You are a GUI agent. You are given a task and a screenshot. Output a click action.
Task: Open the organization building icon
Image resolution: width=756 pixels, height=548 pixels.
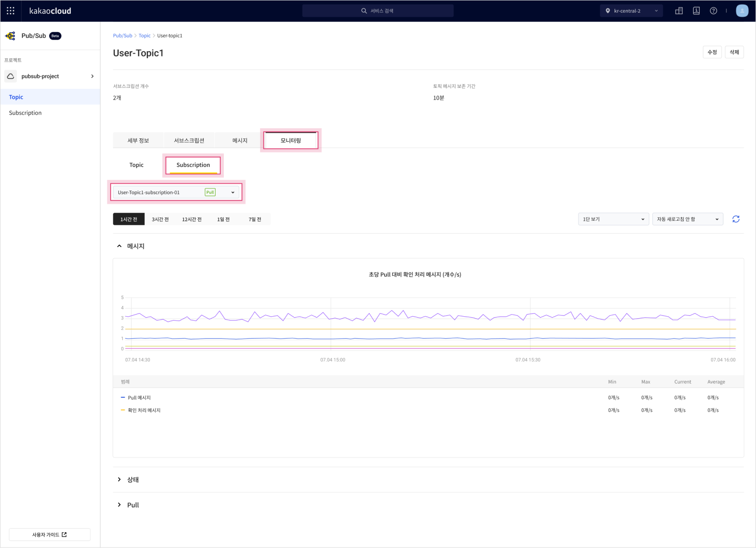679,11
